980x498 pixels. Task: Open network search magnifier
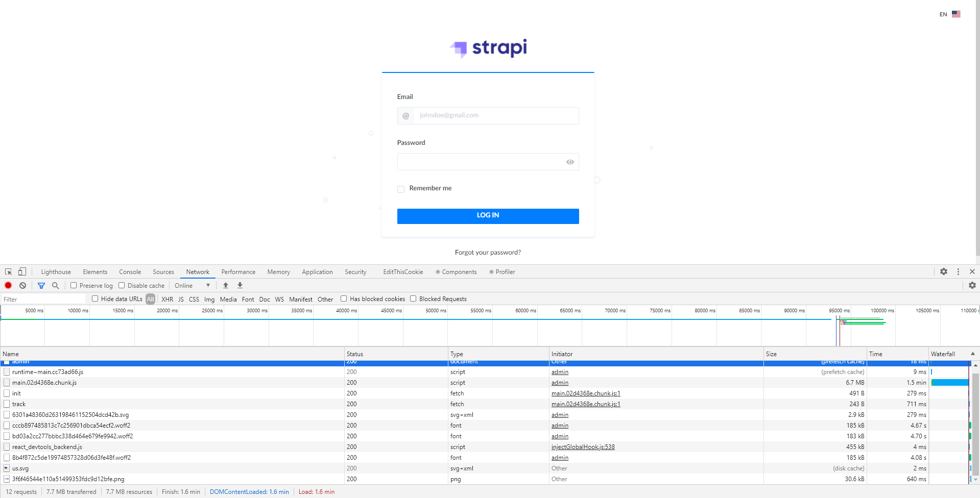pyautogui.click(x=56, y=286)
